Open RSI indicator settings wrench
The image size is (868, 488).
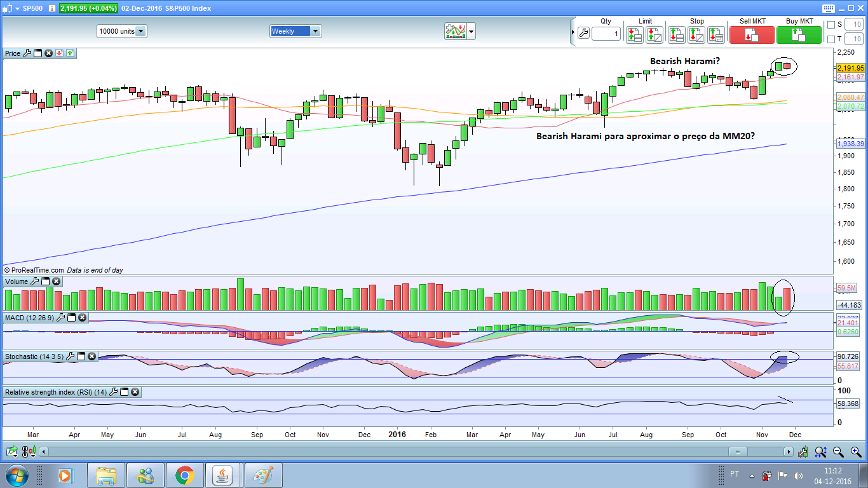click(x=114, y=392)
